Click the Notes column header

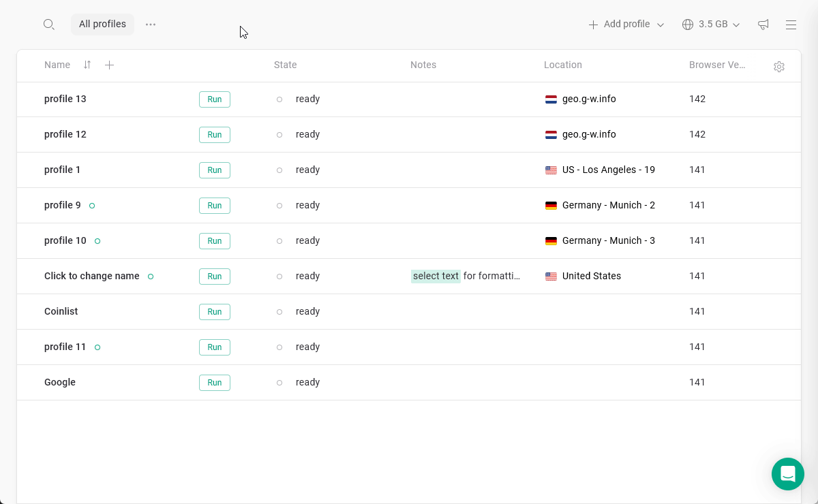[423, 65]
